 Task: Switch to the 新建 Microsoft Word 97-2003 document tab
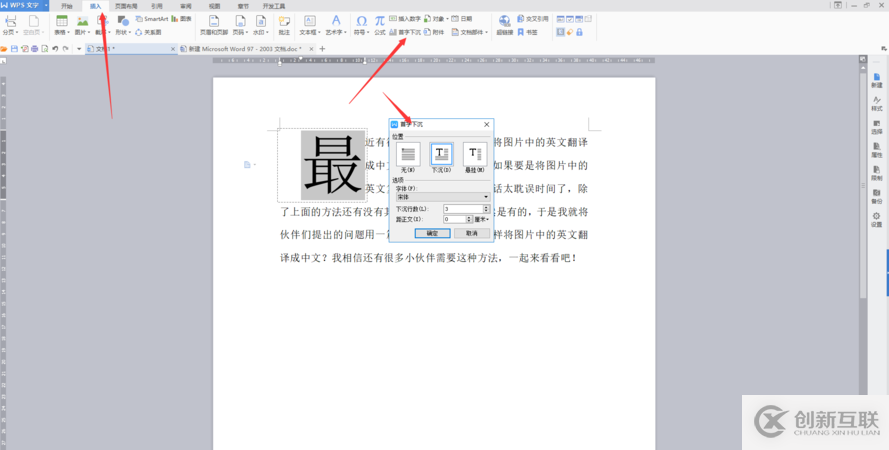pos(247,49)
